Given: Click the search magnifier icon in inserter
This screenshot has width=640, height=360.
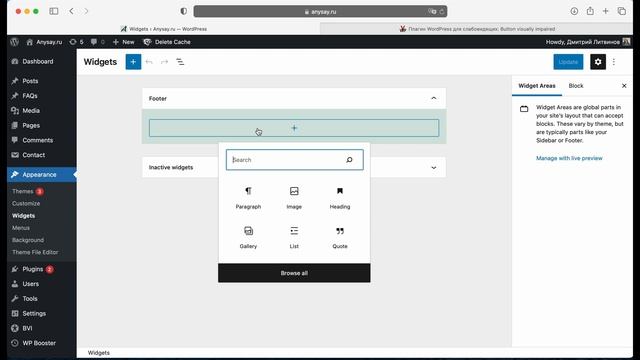Looking at the screenshot, I should pyautogui.click(x=349, y=160).
